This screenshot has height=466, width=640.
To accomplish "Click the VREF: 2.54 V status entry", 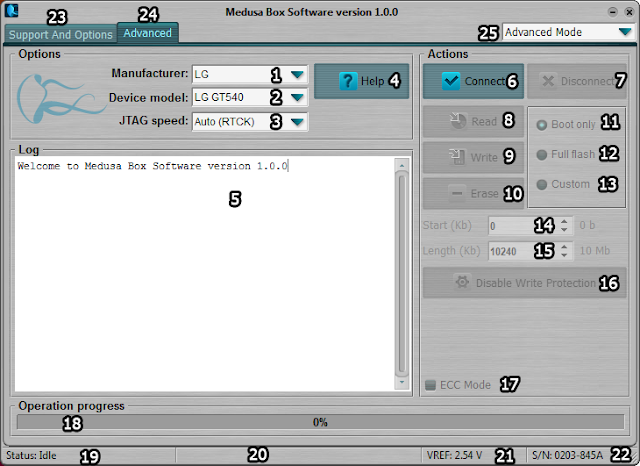I will point(454,455).
